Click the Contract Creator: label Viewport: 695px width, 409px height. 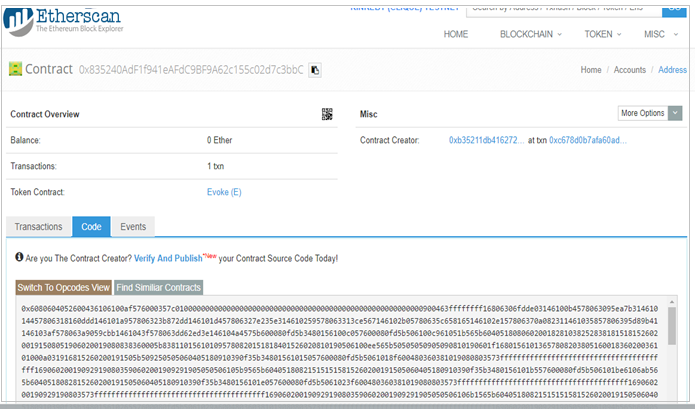pos(390,140)
